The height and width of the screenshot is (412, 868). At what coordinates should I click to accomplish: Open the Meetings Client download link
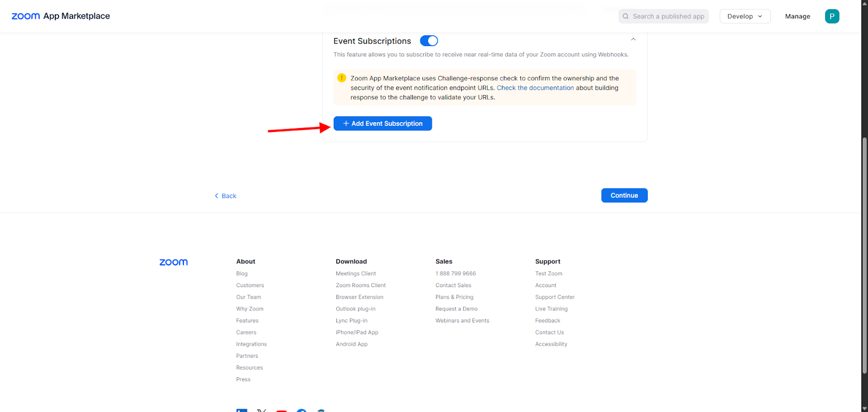[x=356, y=274]
